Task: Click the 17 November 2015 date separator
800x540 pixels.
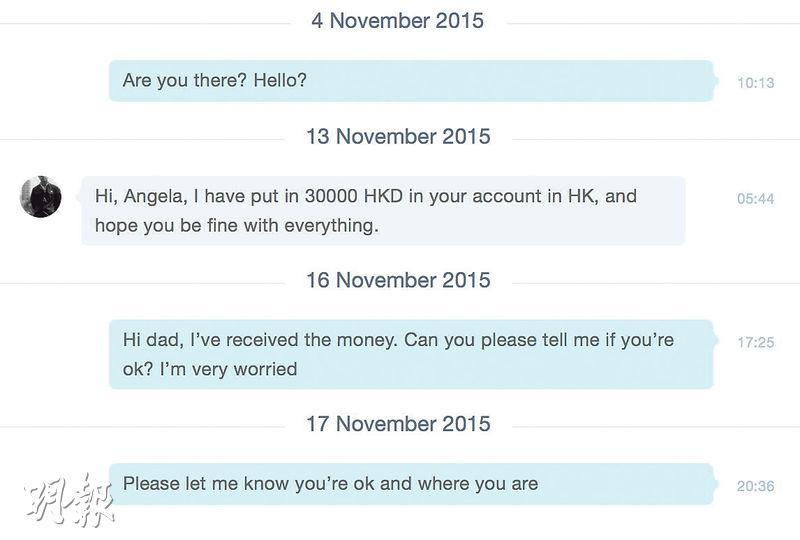Action: click(398, 424)
